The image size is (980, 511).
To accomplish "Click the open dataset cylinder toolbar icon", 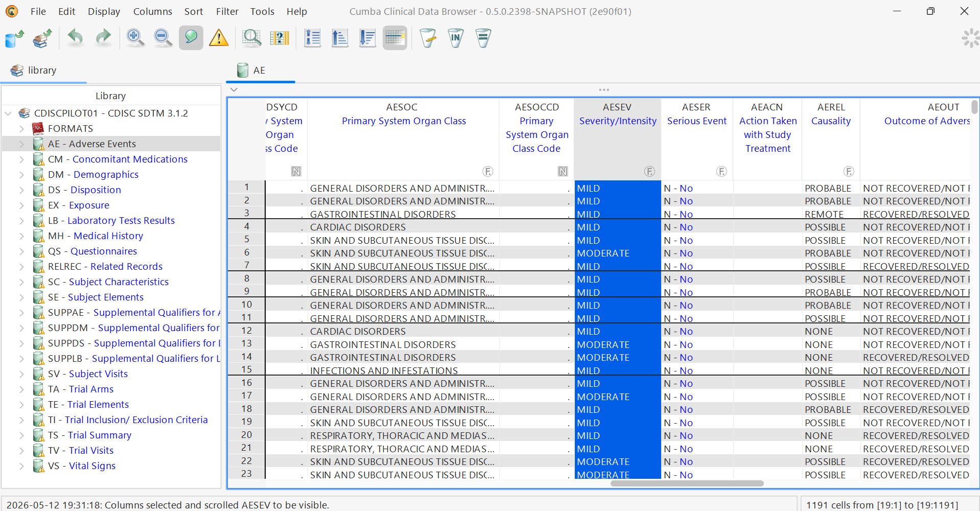I will (14, 38).
